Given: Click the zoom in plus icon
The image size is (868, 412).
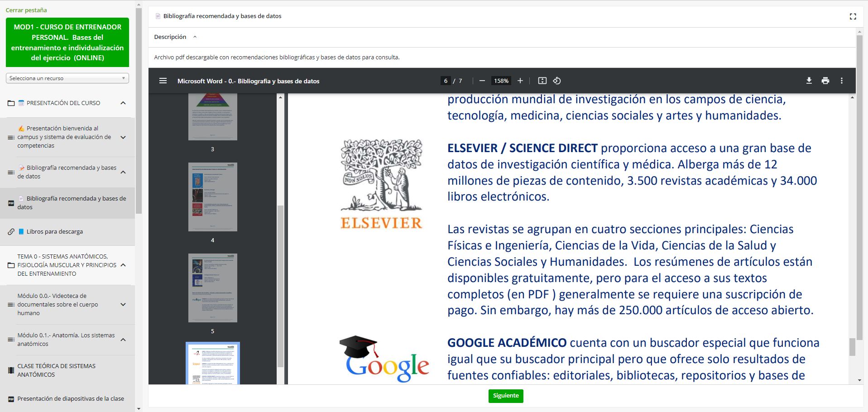Looking at the screenshot, I should coord(520,81).
